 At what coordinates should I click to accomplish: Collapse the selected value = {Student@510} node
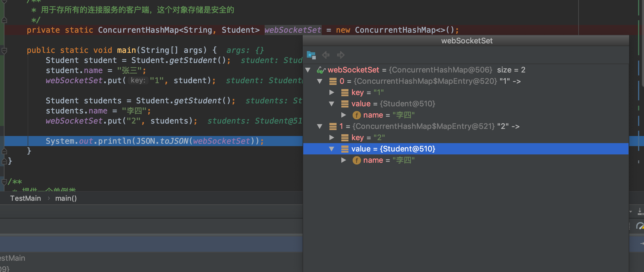tap(332, 149)
